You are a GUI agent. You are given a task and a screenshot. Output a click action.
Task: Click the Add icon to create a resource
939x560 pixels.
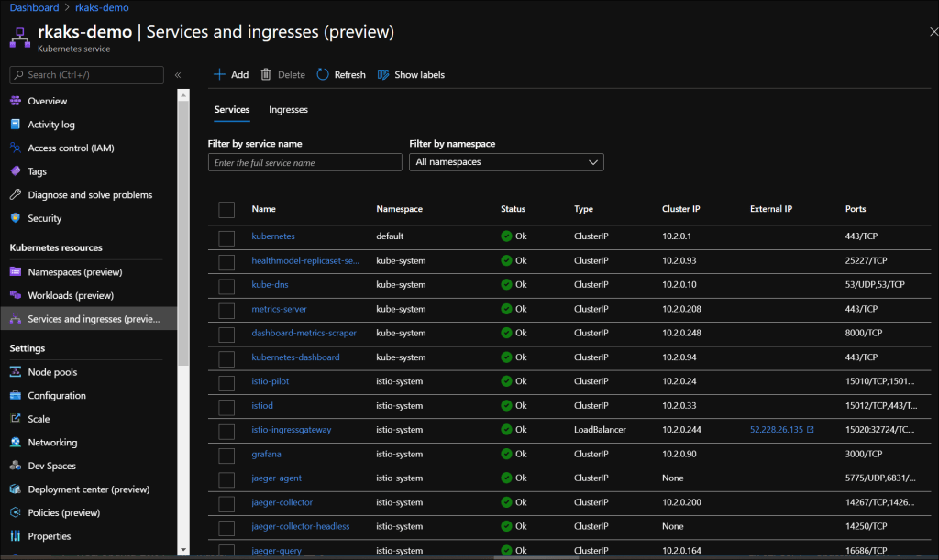(x=230, y=74)
